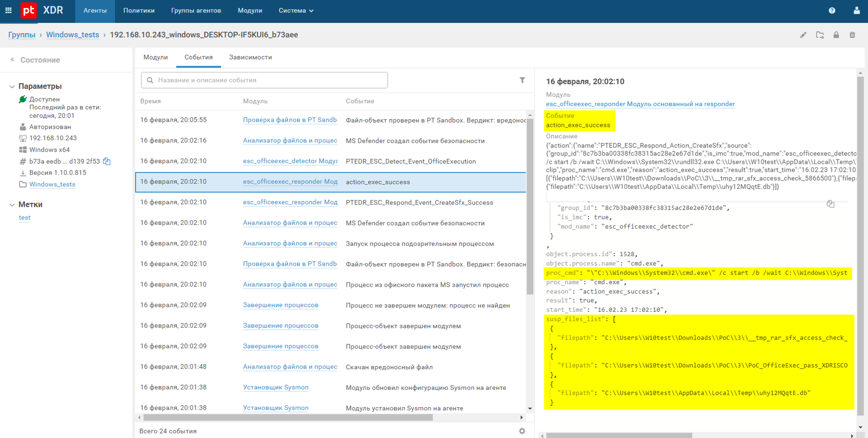
Task: Select Модуль установил Sysmon на агенте event
Action: 331,408
